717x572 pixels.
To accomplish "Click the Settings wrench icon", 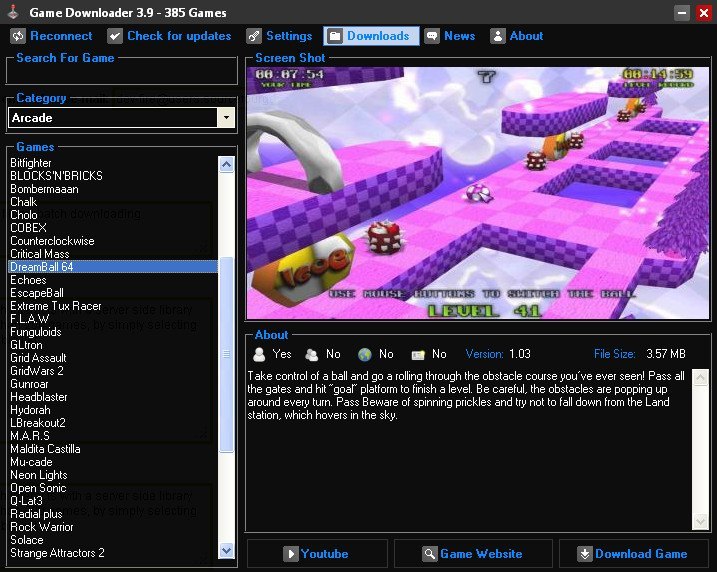I will point(254,36).
